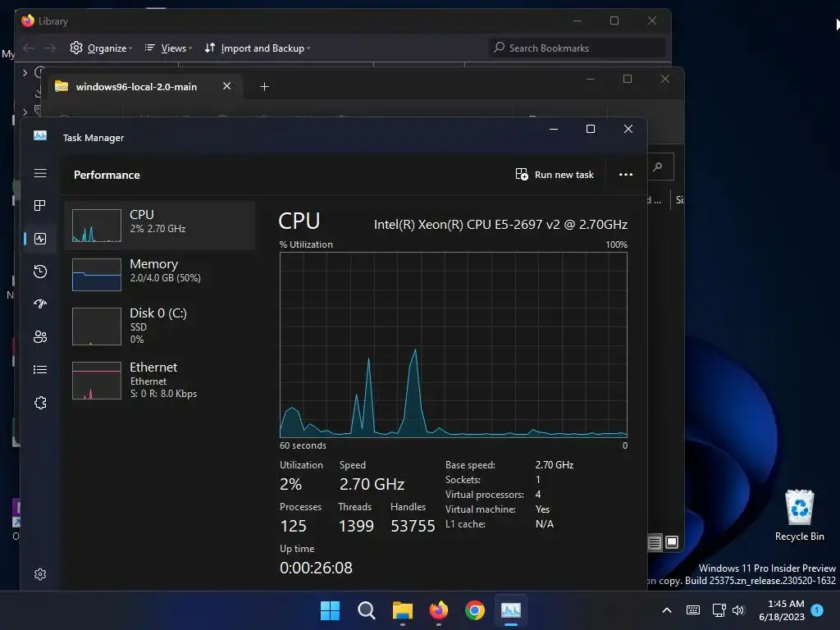Image resolution: width=840 pixels, height=630 pixels.
Task: Add a new tab in File Explorer
Action: tap(265, 87)
